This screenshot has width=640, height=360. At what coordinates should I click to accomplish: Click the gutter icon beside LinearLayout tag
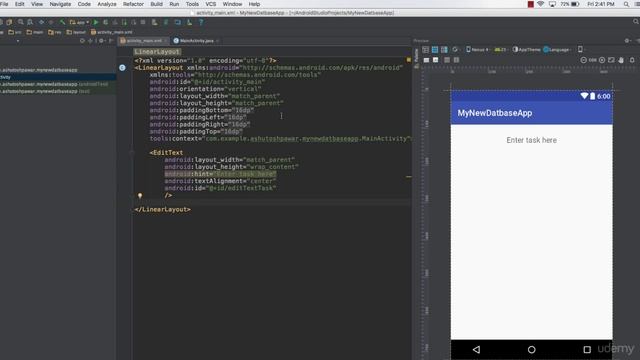tap(122, 68)
